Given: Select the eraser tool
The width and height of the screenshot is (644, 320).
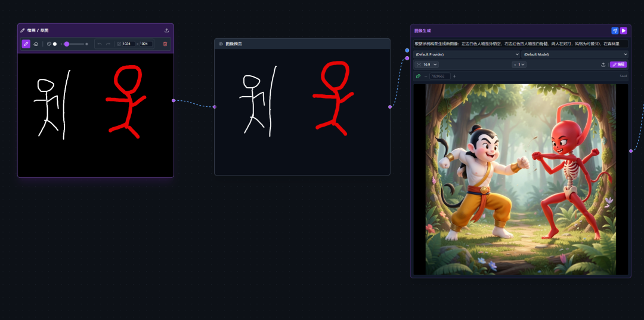Looking at the screenshot, I should [36, 44].
